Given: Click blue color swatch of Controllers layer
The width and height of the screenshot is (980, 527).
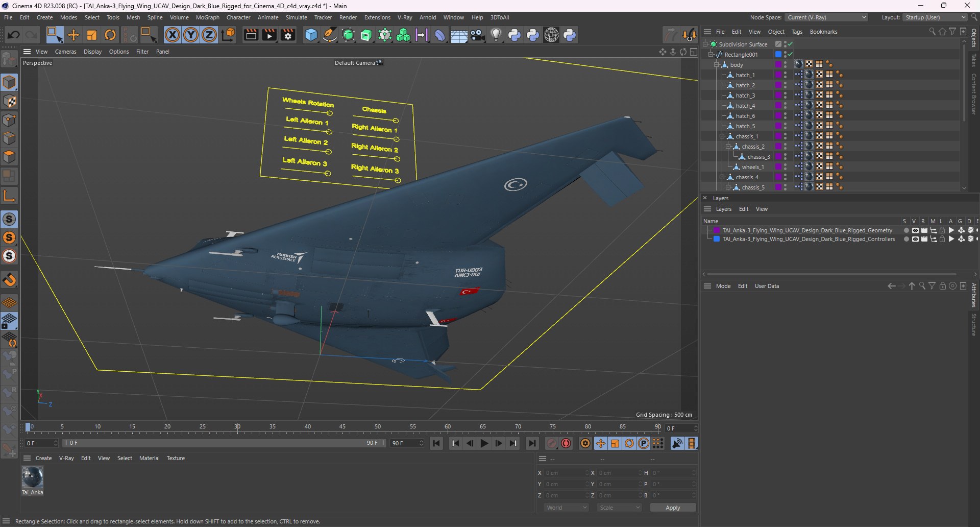Looking at the screenshot, I should (x=717, y=239).
